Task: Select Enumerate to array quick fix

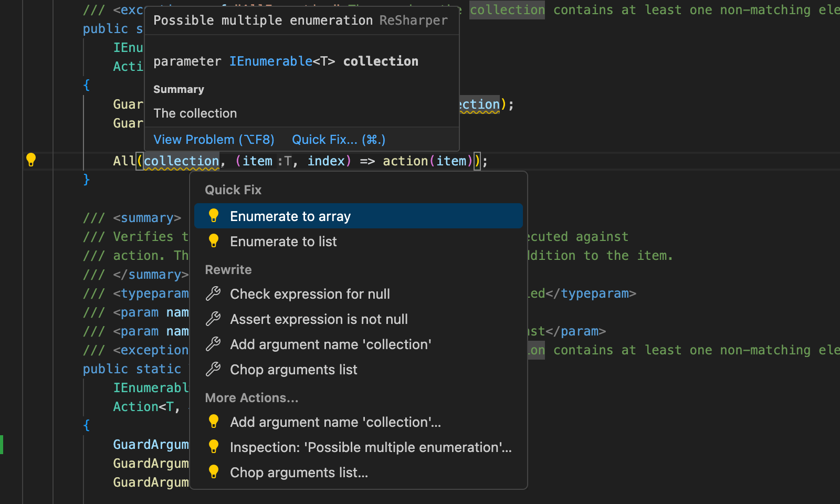Action: [290, 216]
